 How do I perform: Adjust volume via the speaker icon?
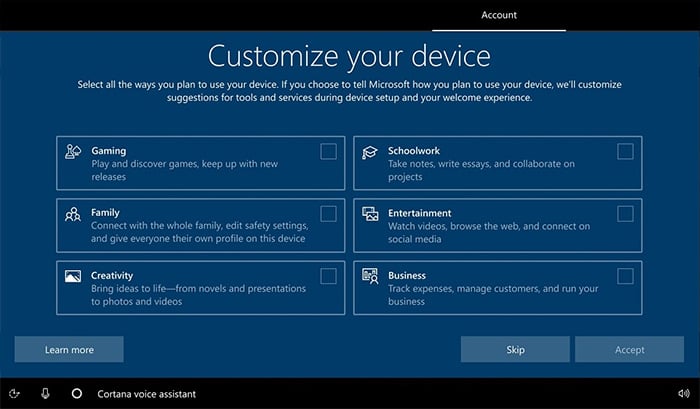(683, 393)
